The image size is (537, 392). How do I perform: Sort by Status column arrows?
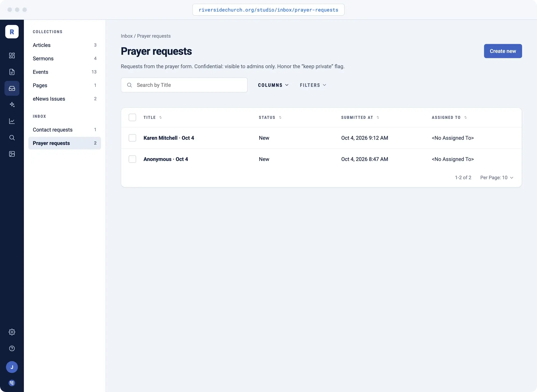pos(280,118)
